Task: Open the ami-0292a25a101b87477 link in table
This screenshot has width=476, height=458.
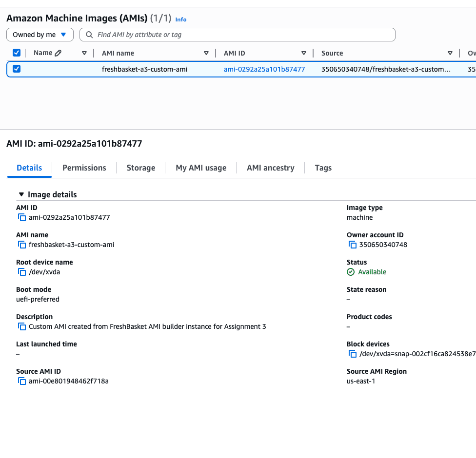Action: click(x=264, y=69)
